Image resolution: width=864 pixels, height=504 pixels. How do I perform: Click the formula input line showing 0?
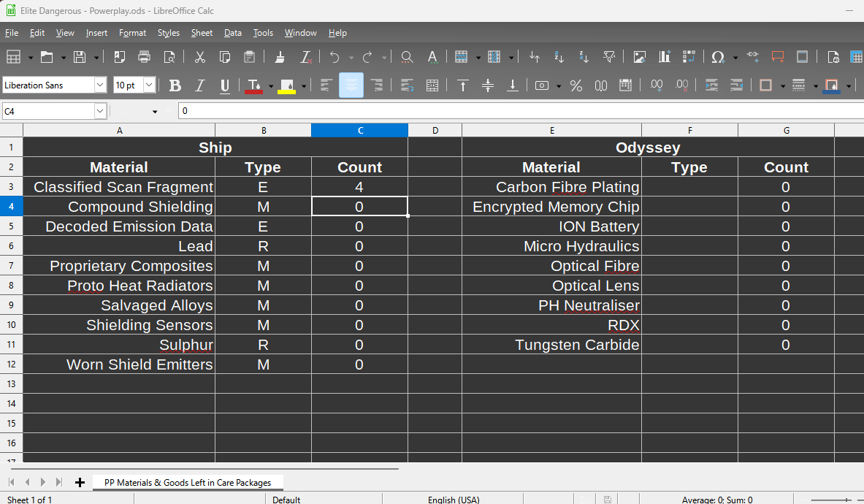click(521, 111)
